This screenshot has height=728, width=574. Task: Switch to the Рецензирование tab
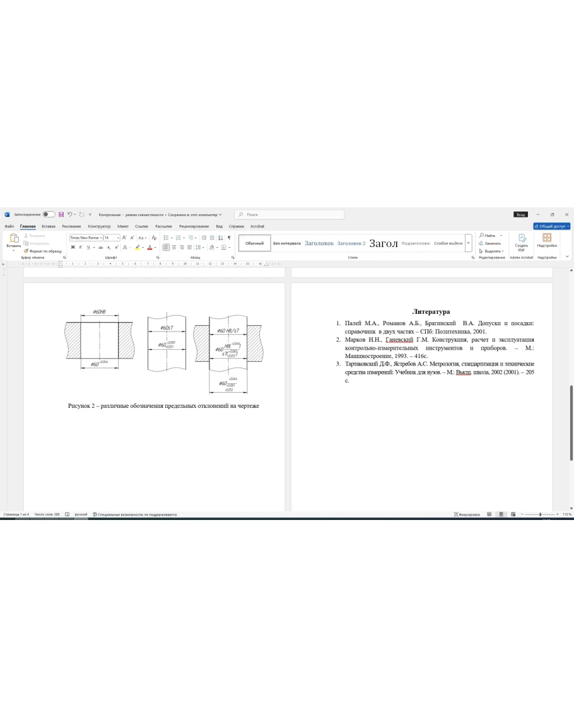click(194, 226)
